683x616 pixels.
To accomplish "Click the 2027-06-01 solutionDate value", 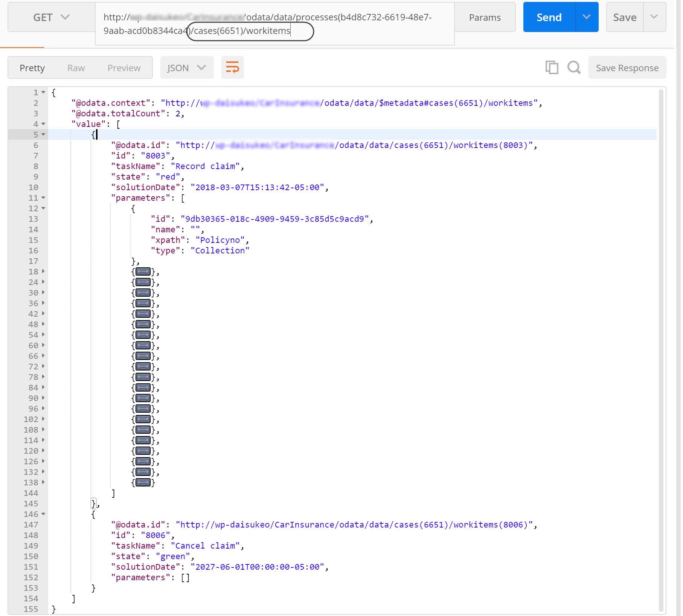I will point(258,567).
